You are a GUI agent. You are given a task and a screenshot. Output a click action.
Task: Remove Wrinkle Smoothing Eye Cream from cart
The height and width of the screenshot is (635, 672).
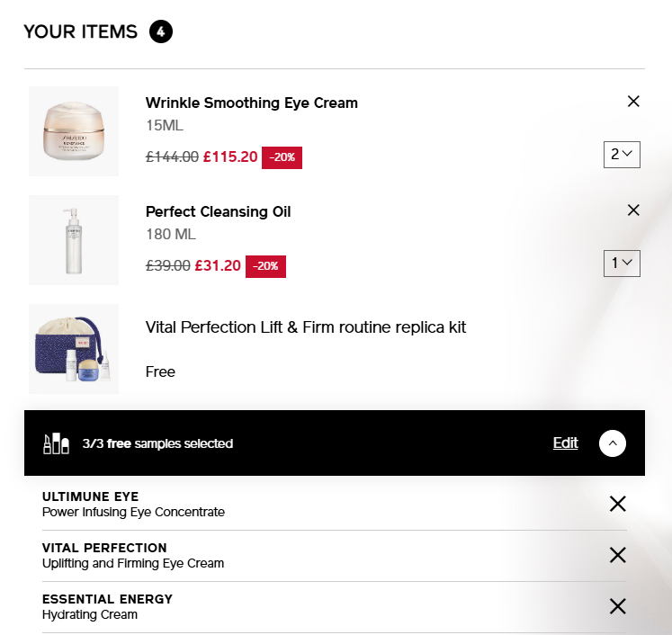(x=633, y=102)
